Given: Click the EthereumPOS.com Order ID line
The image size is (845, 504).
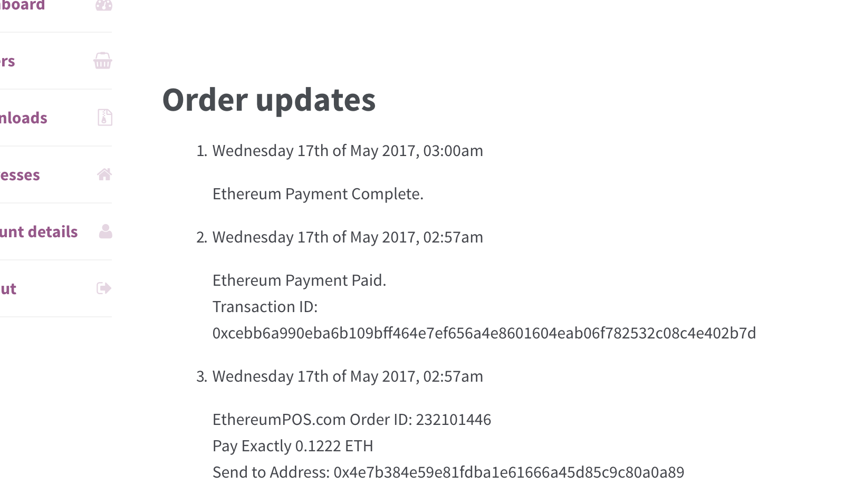Looking at the screenshot, I should pos(352,420).
